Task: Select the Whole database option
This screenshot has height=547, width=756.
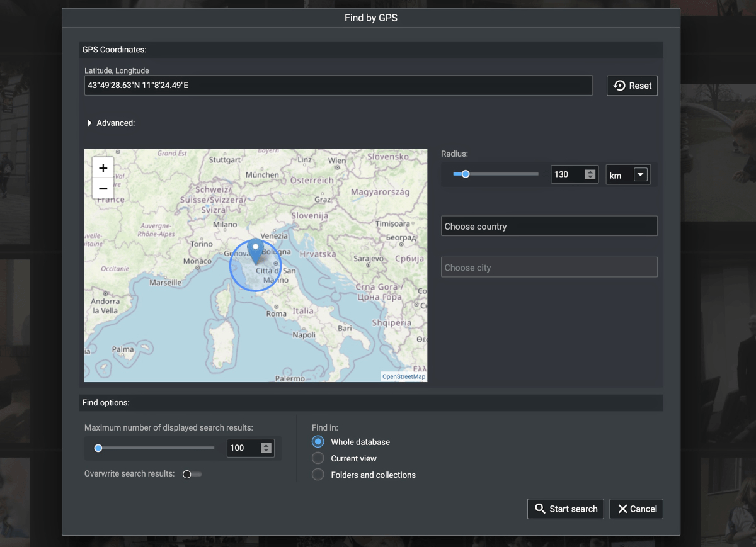Action: click(318, 441)
